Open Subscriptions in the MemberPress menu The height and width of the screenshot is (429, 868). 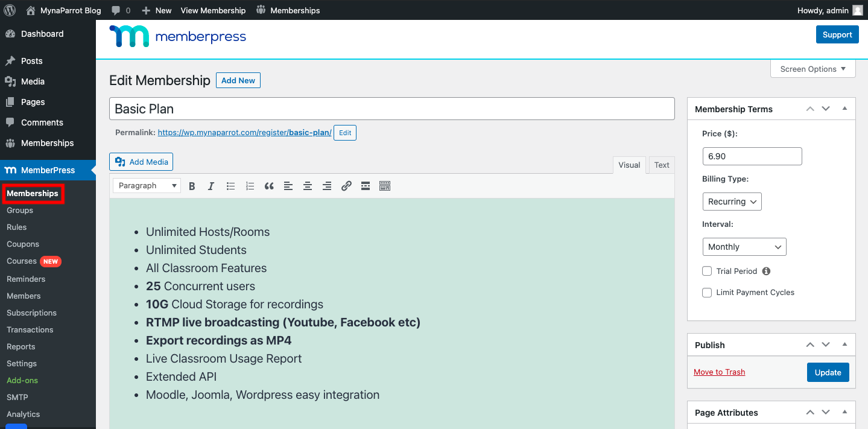point(31,313)
